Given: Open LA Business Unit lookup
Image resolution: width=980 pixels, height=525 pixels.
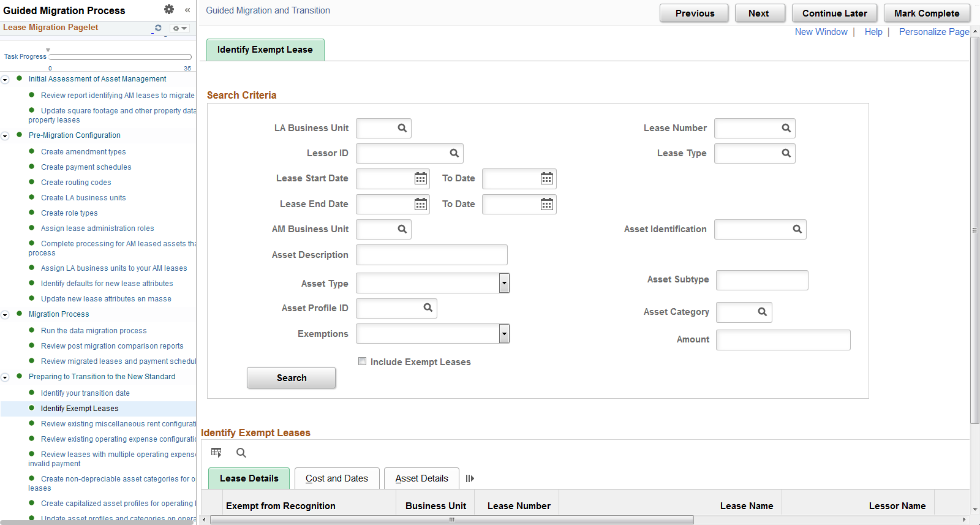Looking at the screenshot, I should point(402,128).
